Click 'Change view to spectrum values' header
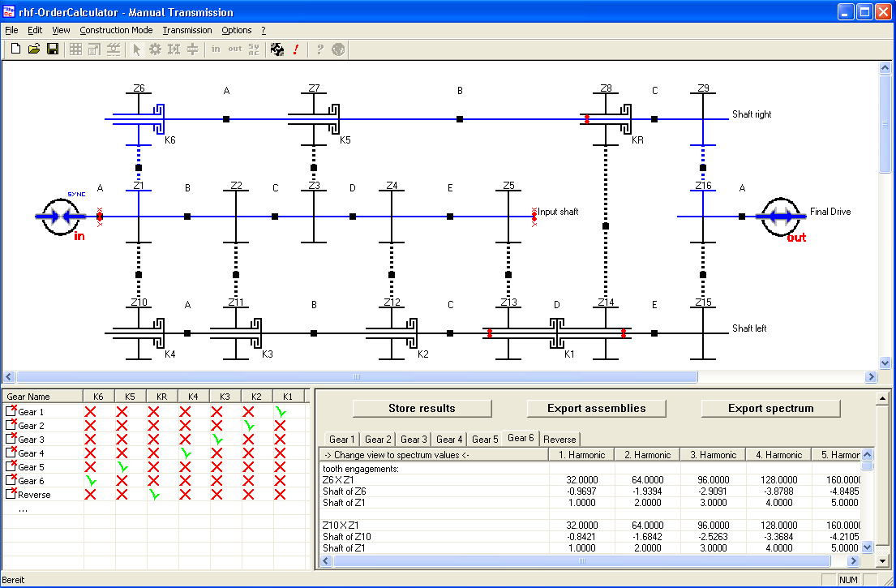Viewport: 896px width, 588px height. tap(396, 455)
